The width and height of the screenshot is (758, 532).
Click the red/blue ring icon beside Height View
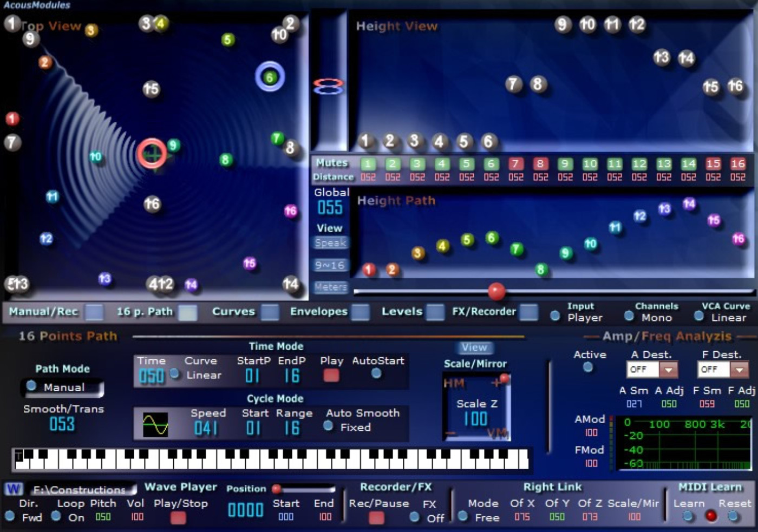pyautogui.click(x=328, y=87)
